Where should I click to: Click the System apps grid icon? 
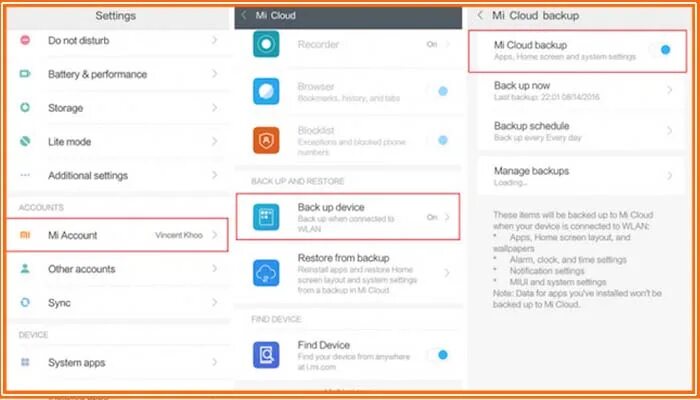coord(25,362)
